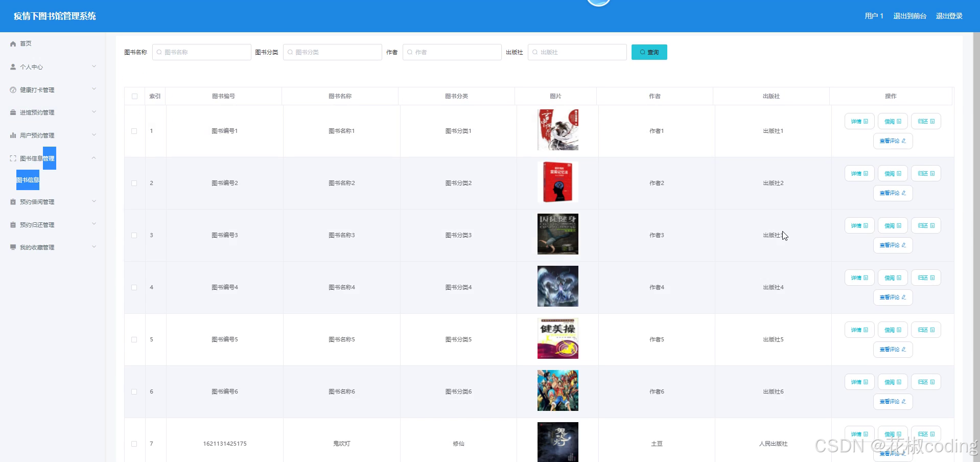980x462 pixels.
Task: Click the 图书分类5 cell
Action: 458,339
